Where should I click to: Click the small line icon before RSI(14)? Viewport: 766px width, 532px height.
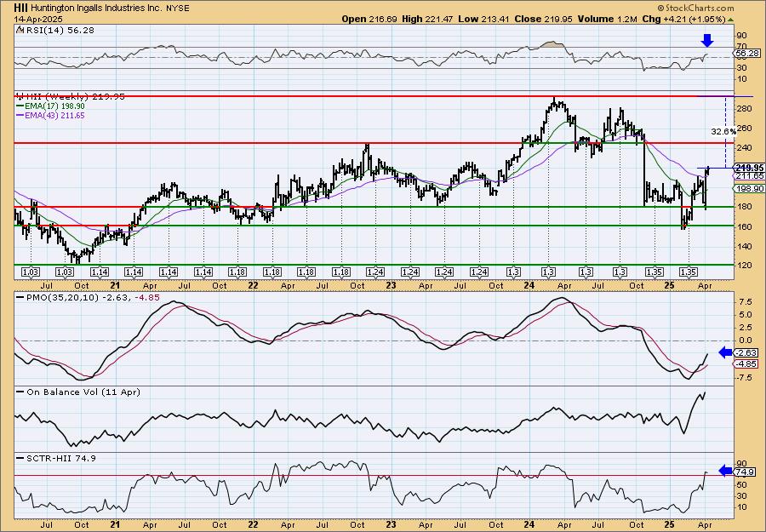pos(20,31)
